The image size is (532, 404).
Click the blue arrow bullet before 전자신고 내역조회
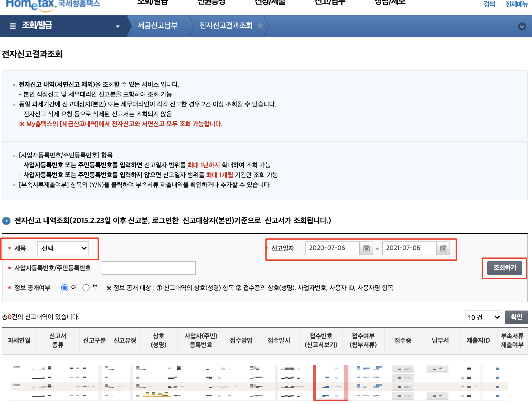[6, 221]
